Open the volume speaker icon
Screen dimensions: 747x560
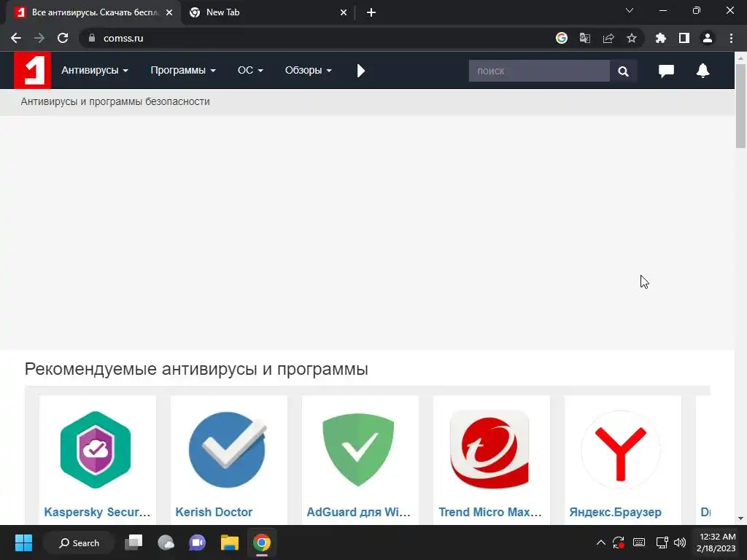(x=680, y=542)
